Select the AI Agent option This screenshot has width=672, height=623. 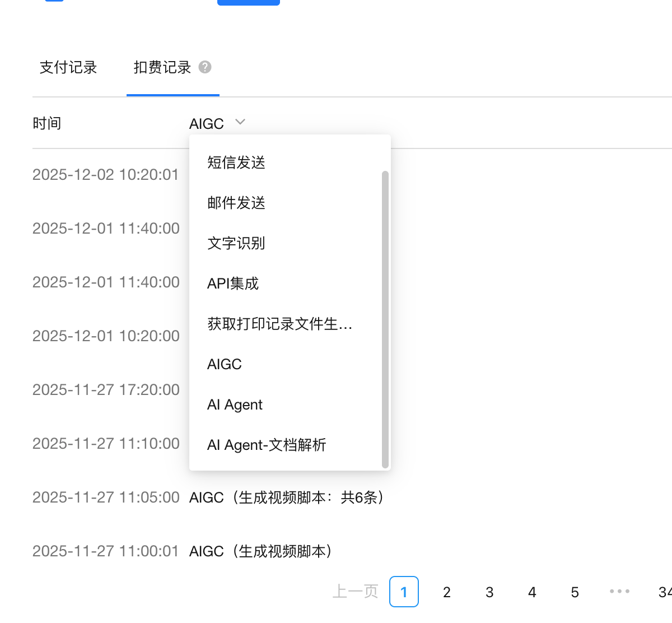pos(235,405)
